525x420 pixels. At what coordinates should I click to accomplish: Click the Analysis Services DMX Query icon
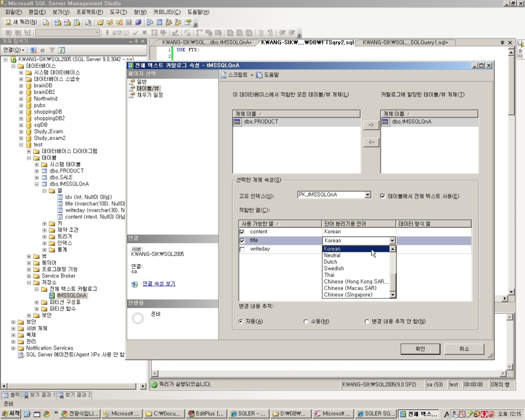click(x=67, y=23)
